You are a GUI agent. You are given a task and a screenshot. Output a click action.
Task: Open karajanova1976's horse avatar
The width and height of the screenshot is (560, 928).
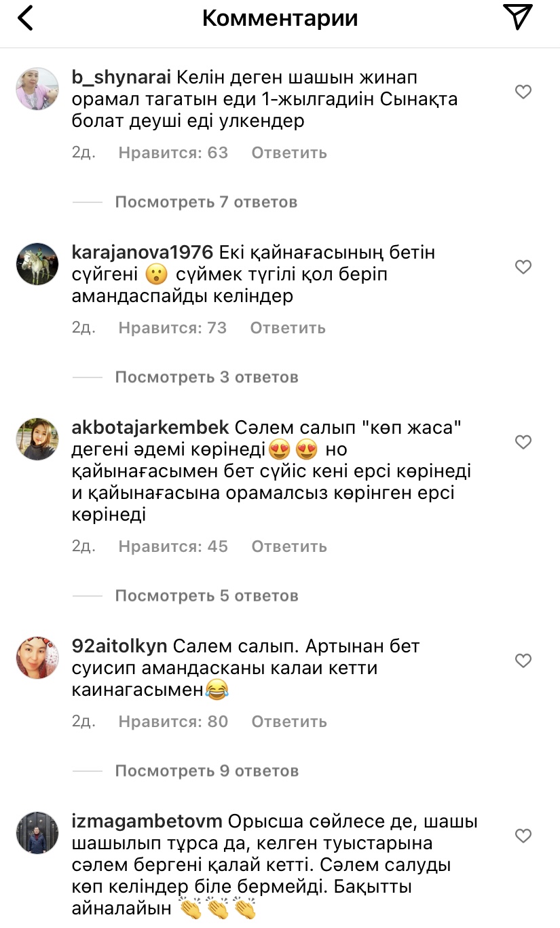[x=37, y=264]
